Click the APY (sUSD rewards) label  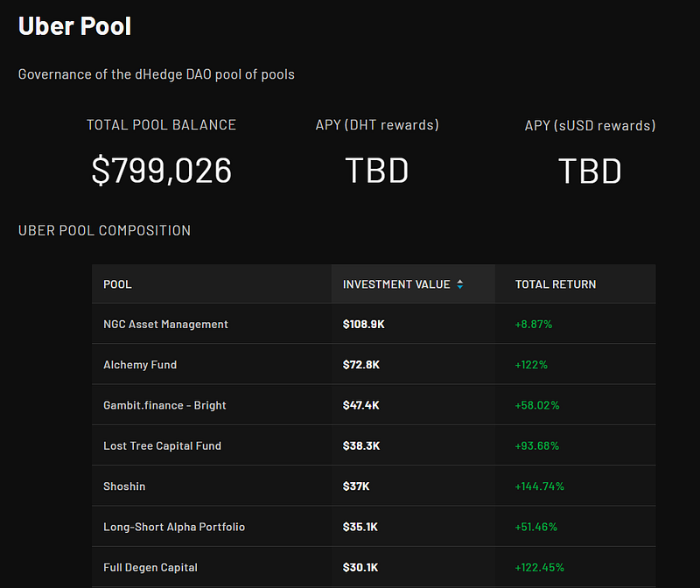[x=590, y=126]
